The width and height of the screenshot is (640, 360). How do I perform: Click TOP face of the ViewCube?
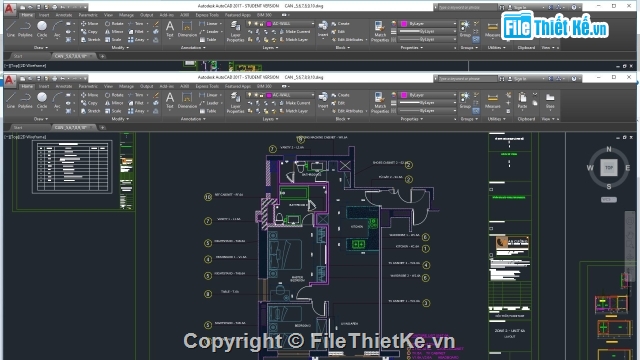(609, 167)
